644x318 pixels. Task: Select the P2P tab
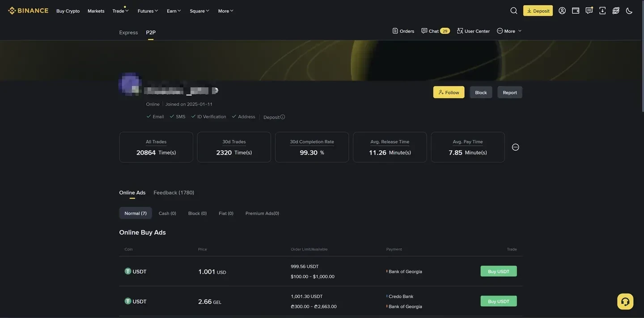point(151,32)
